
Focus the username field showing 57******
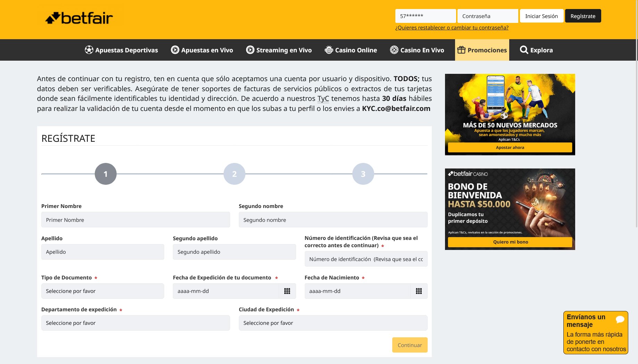pyautogui.click(x=426, y=16)
